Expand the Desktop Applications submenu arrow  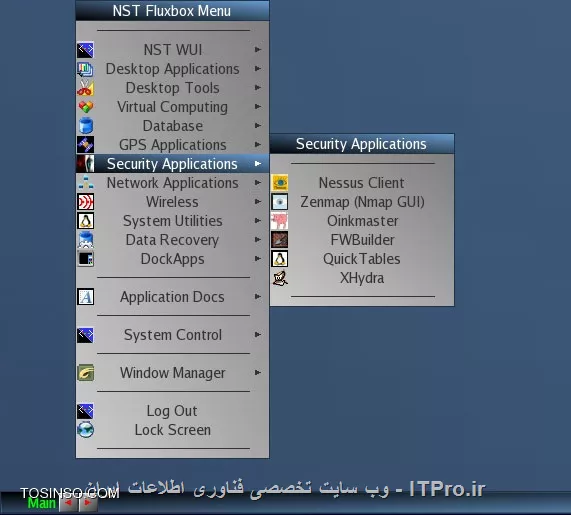point(258,68)
